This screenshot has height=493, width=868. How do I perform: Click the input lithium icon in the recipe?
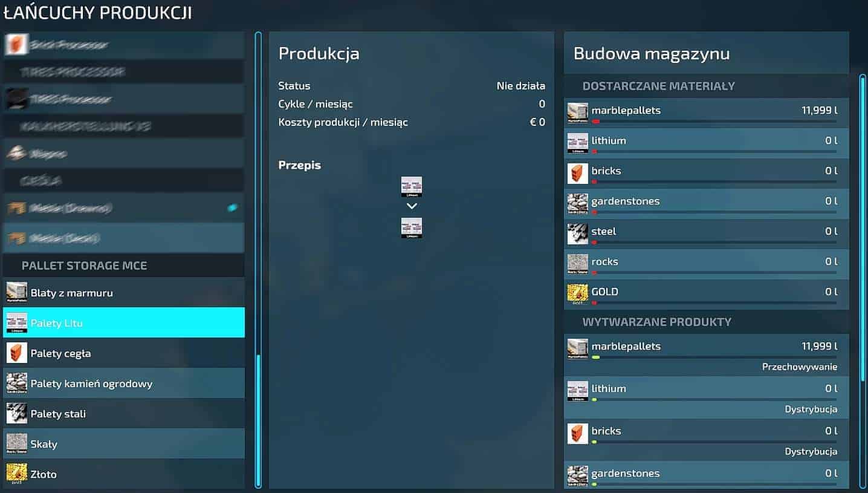click(x=412, y=187)
